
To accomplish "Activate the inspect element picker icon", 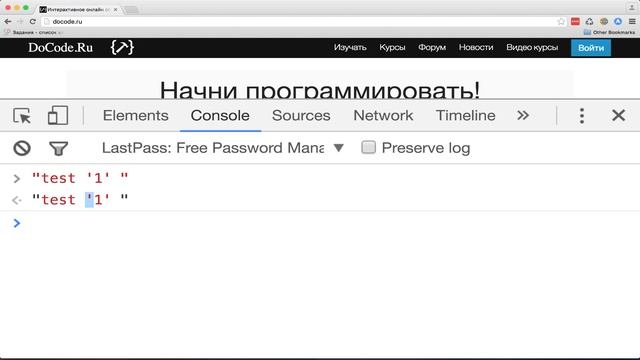I will click(x=22, y=116).
